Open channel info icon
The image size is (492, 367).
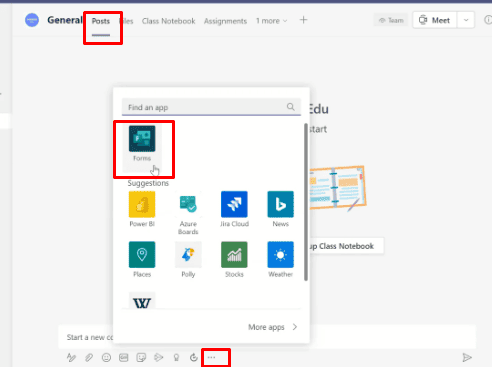[x=487, y=20]
